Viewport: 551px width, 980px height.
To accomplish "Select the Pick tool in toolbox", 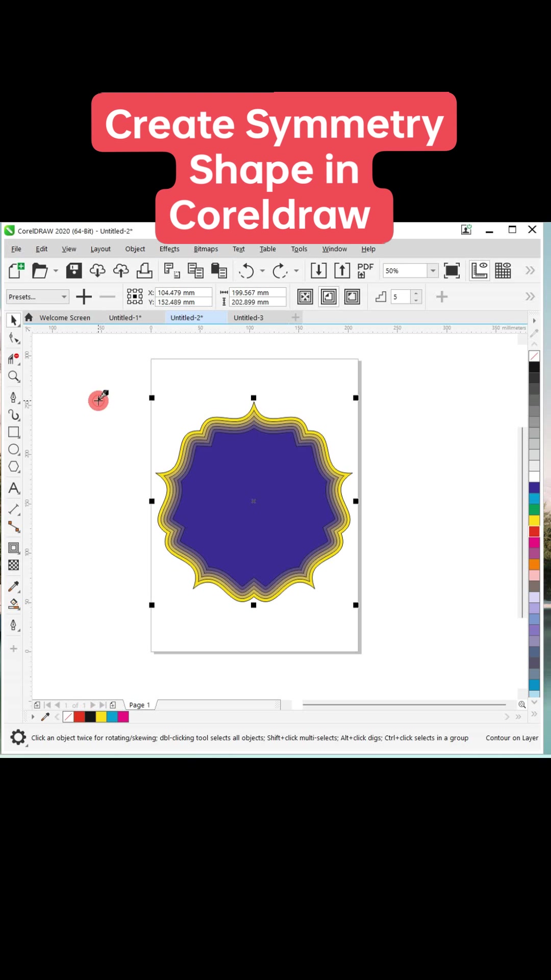I will (x=14, y=321).
